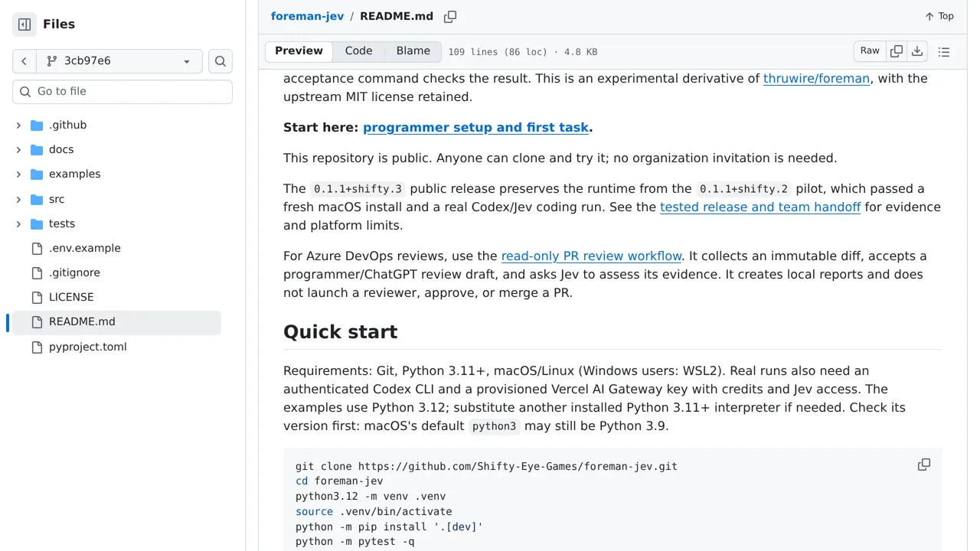Open the .gitignore file
The width and height of the screenshot is (980, 551).
click(x=74, y=272)
